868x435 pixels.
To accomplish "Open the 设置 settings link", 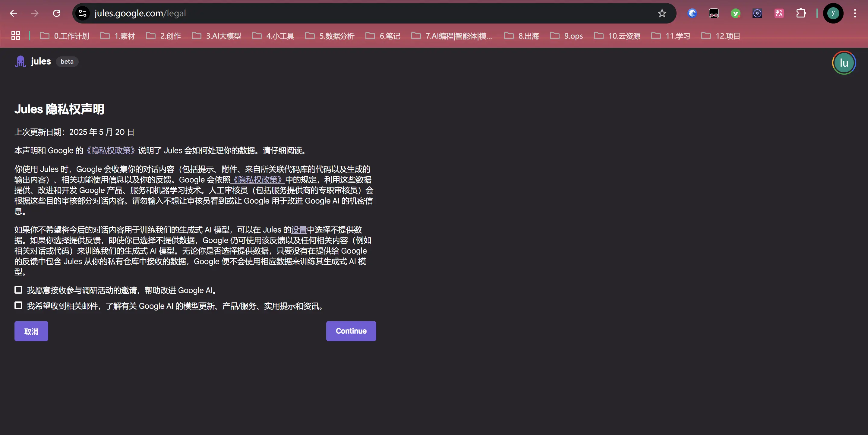I will click(299, 230).
